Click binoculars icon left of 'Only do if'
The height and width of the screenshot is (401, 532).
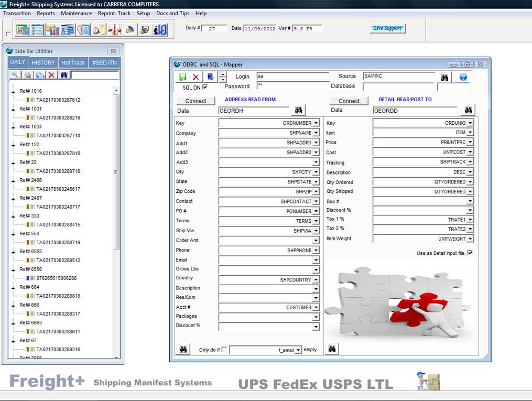(183, 349)
